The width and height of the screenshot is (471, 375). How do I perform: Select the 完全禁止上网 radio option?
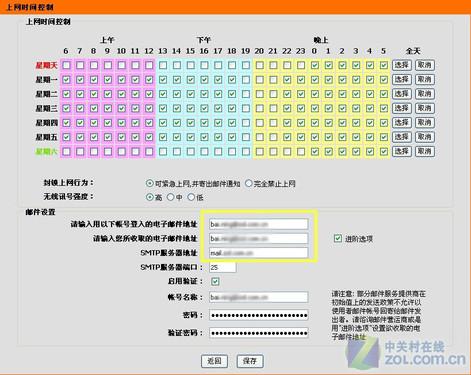tap(249, 183)
